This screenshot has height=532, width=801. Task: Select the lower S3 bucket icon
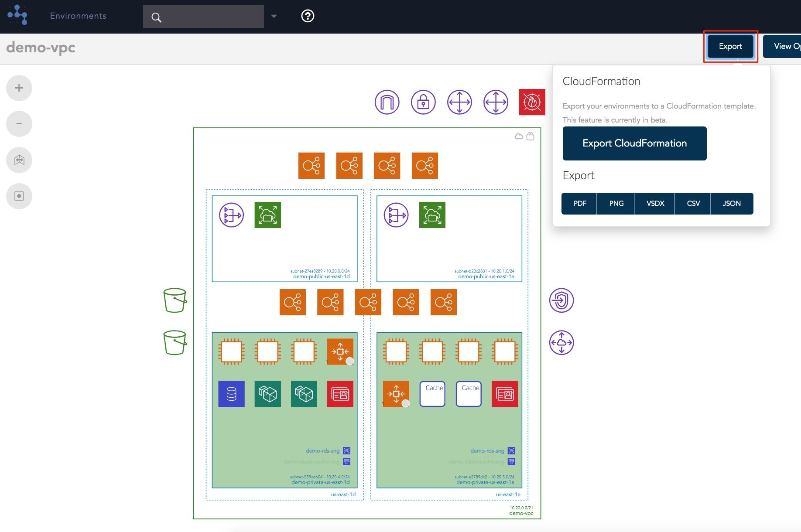click(x=175, y=343)
